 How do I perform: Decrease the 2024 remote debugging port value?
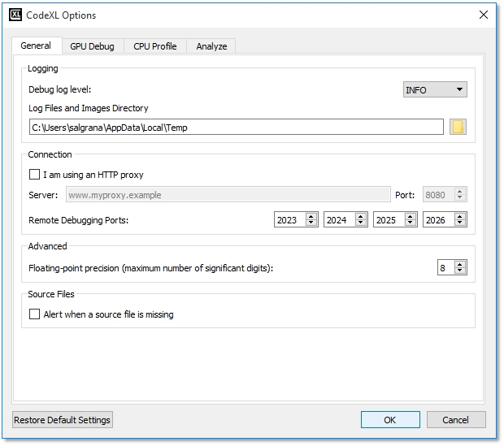[x=361, y=223]
